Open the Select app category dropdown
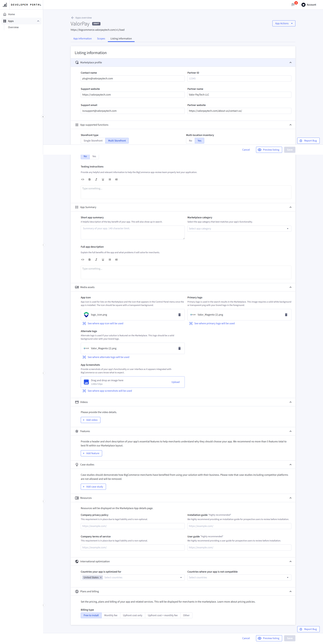 pos(239,229)
